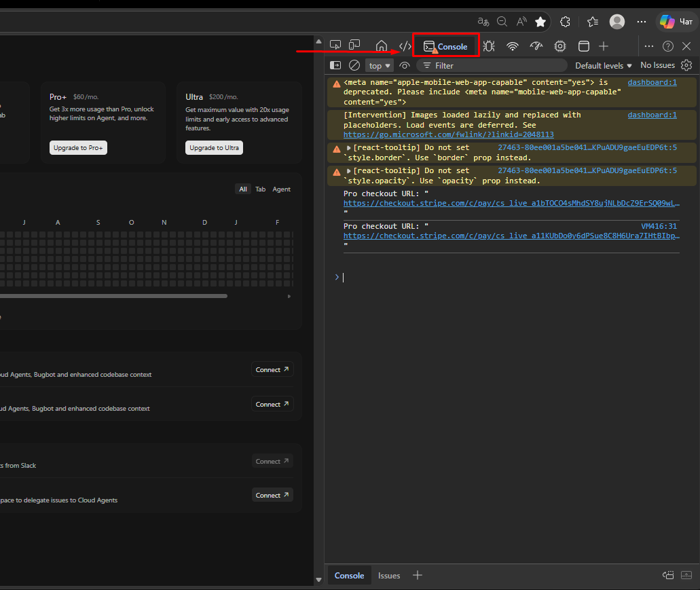
Task: Switch to Issues tab in bottom drawer
Action: coord(389,575)
